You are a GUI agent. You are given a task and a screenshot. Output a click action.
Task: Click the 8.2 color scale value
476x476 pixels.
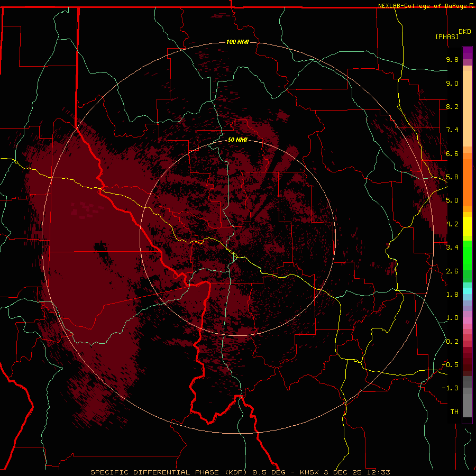tap(452, 106)
